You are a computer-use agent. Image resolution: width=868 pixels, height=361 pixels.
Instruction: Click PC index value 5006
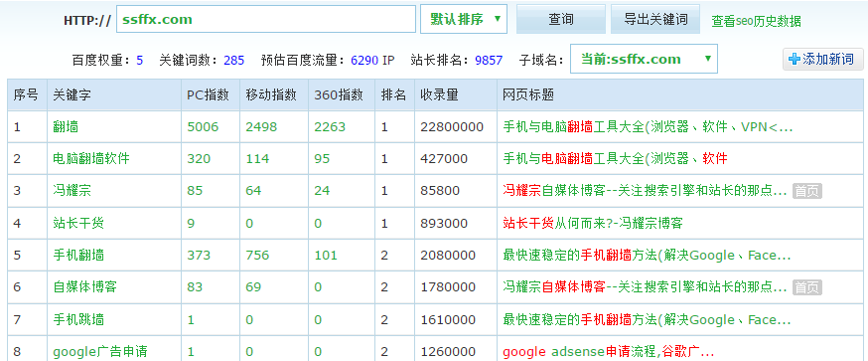pyautogui.click(x=203, y=127)
